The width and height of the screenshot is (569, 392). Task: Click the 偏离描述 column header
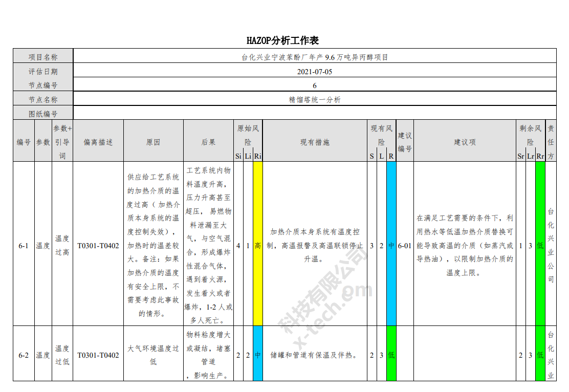98,141
